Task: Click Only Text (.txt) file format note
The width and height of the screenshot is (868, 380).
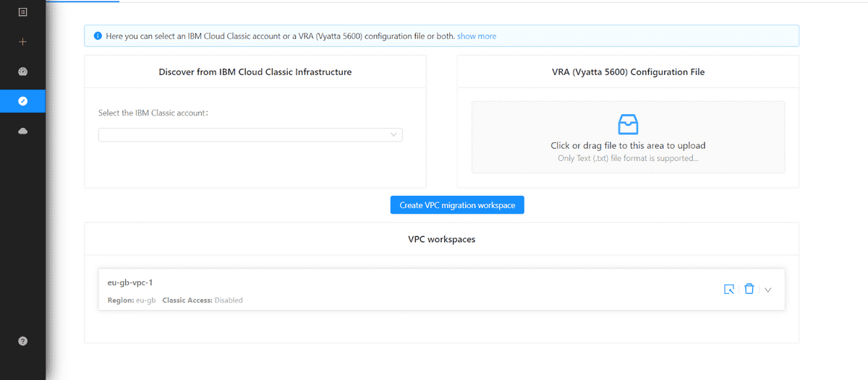Action: (628, 158)
